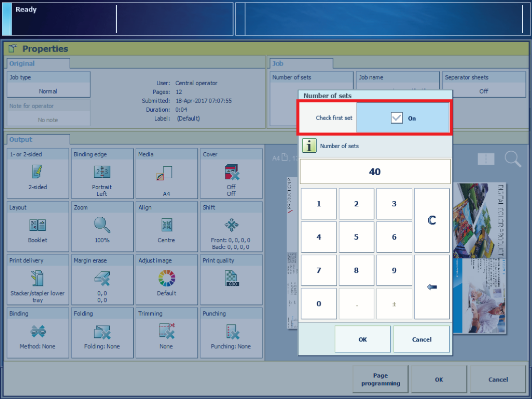532x399 pixels.
Task: Click the 2-sided printing icon
Action: point(38,172)
